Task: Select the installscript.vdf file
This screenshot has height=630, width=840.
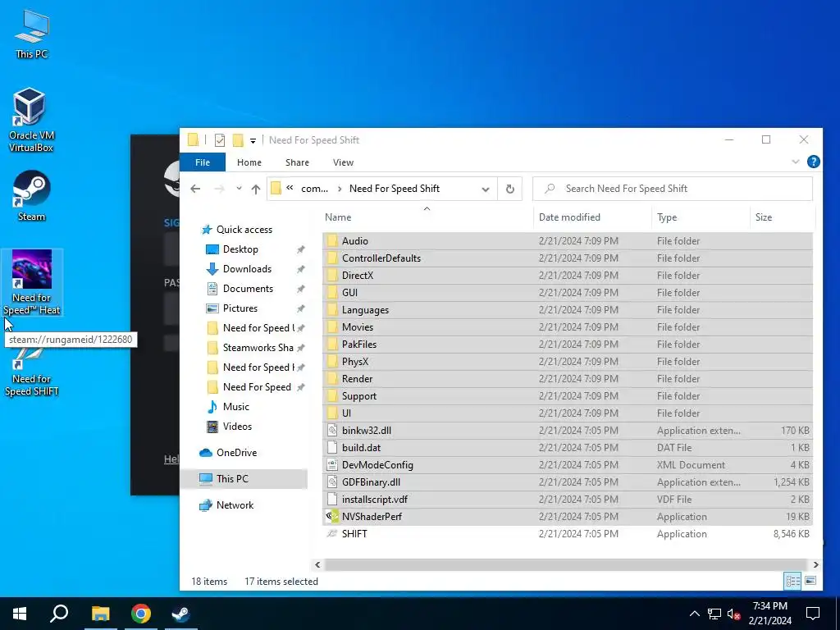Action: coord(374,500)
